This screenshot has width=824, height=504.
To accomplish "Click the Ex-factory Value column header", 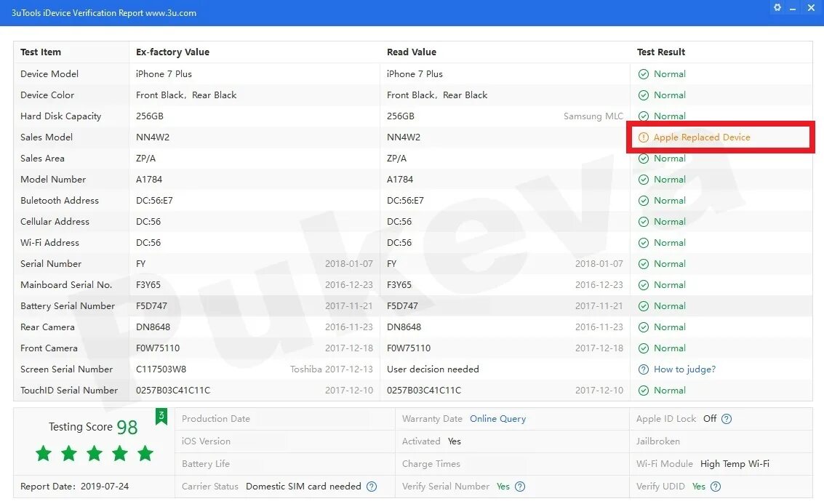I will click(x=172, y=52).
